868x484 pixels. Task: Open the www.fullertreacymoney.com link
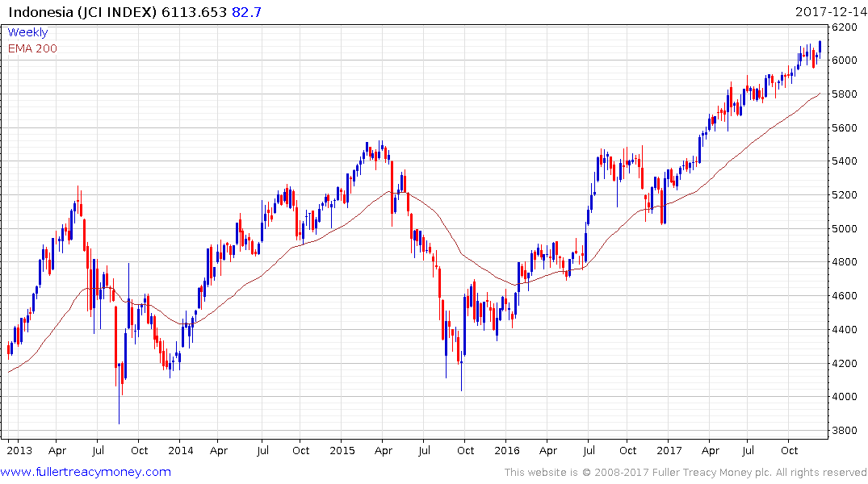(x=86, y=472)
